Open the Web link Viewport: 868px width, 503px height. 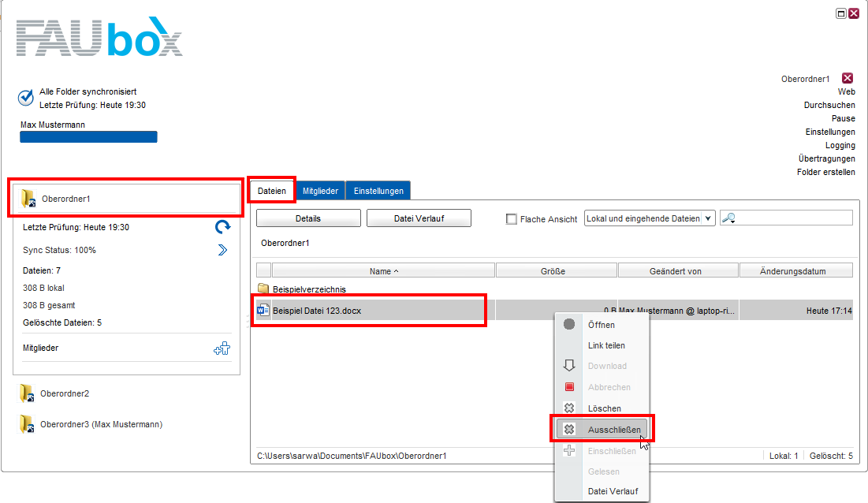point(846,91)
